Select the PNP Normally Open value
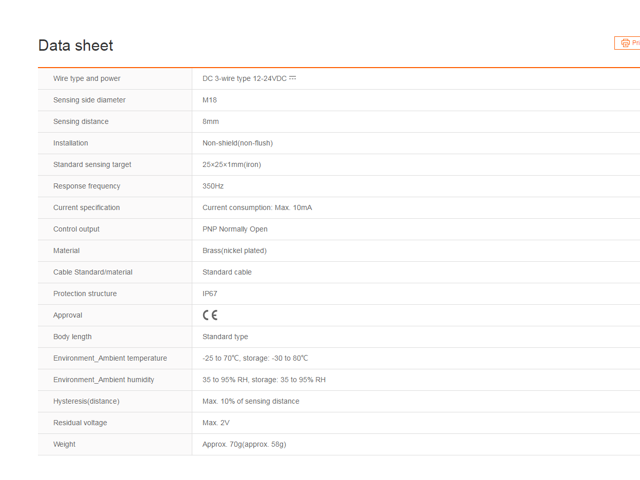Image resolution: width=640 pixels, height=480 pixels. point(235,229)
